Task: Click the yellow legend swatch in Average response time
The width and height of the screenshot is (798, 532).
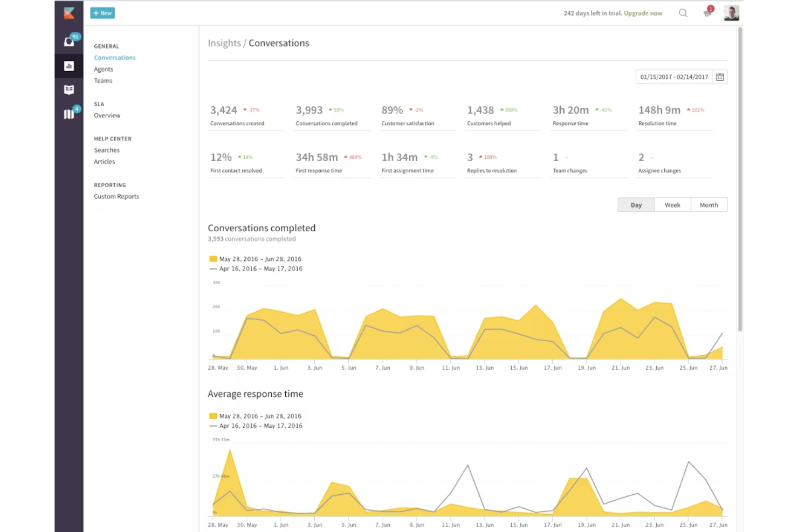Action: coord(213,416)
